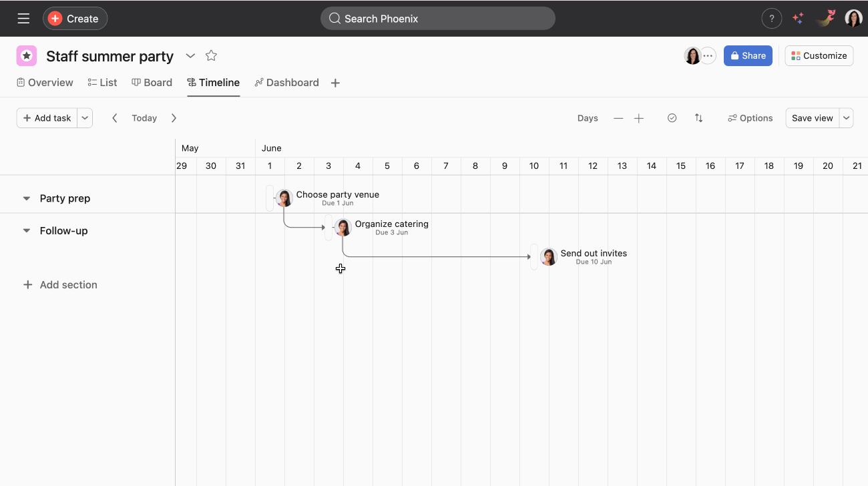Viewport: 868px width, 486px height.
Task: Star the Staff summer party project
Action: click(211, 56)
